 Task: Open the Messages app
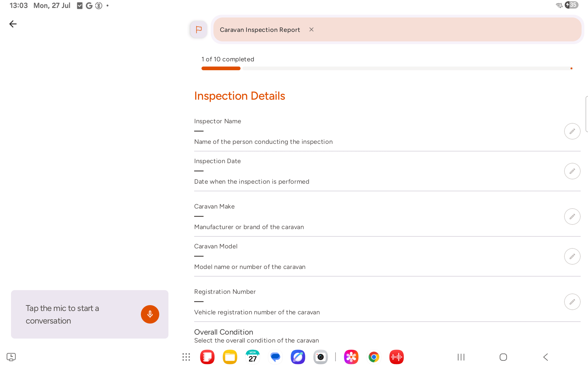(275, 357)
